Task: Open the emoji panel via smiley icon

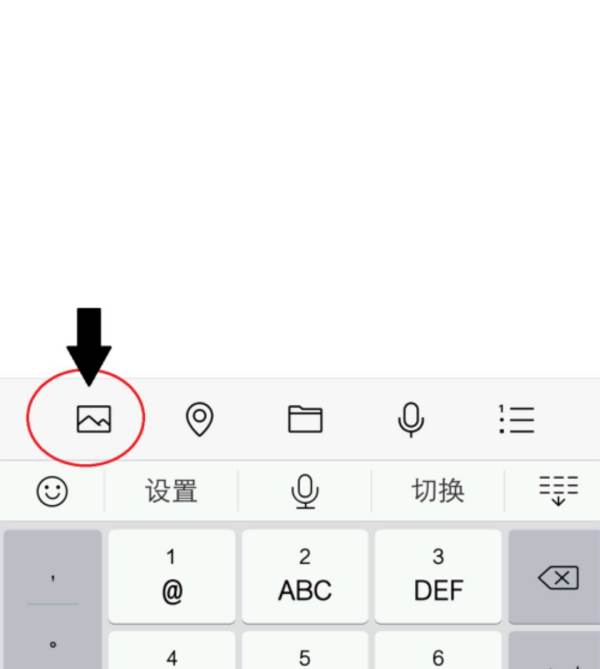Action: tap(52, 492)
